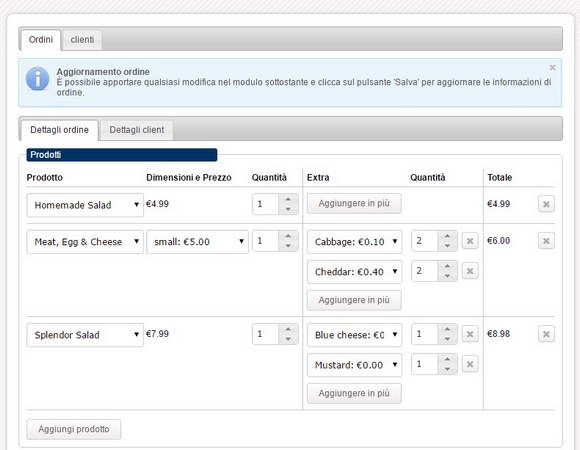Screen dimensions: 580x450
Task: Click the Cheddar extra quantity field
Action: 425,271
